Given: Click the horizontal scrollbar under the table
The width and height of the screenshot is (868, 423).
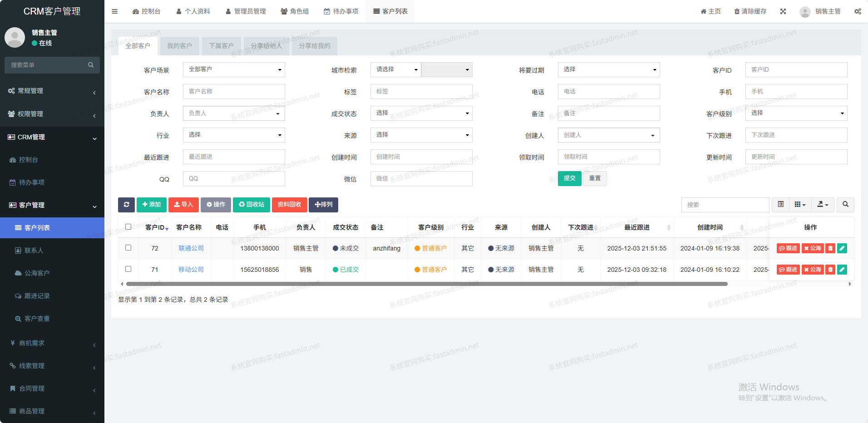Looking at the screenshot, I should pyautogui.click(x=427, y=284).
